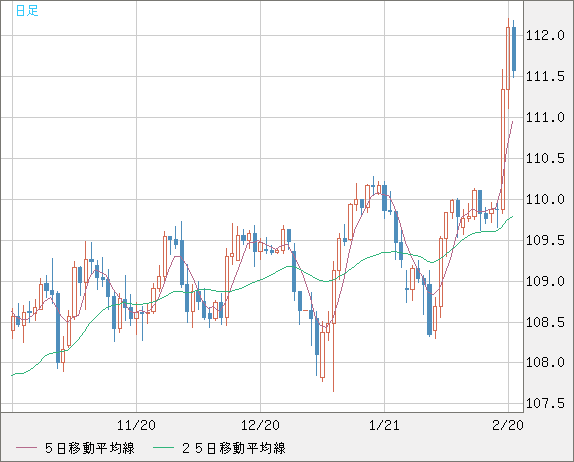The width and height of the screenshot is (574, 462).
Task: Click the 112.0 price axis label
Action: [x=545, y=36]
